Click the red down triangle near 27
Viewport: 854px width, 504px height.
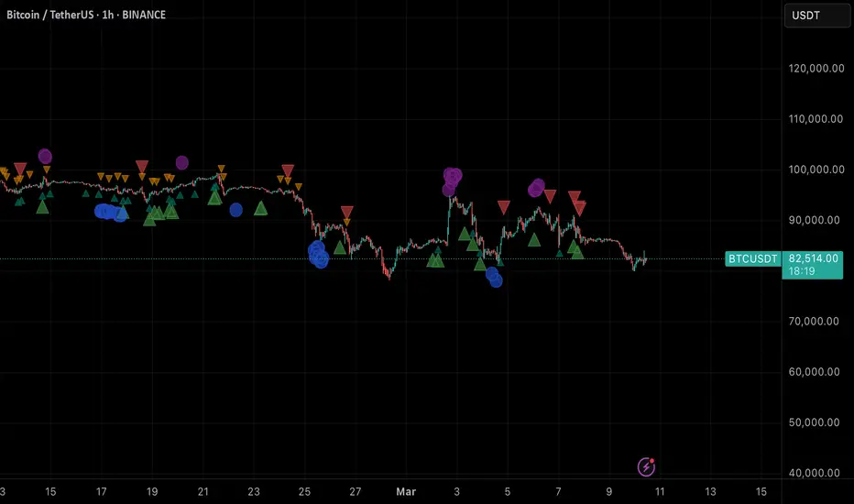tap(347, 212)
